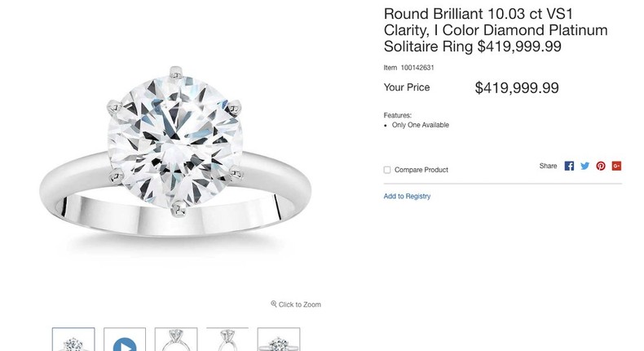Click the Features heading
Viewport: 644px width, 351px height.
[x=398, y=116]
